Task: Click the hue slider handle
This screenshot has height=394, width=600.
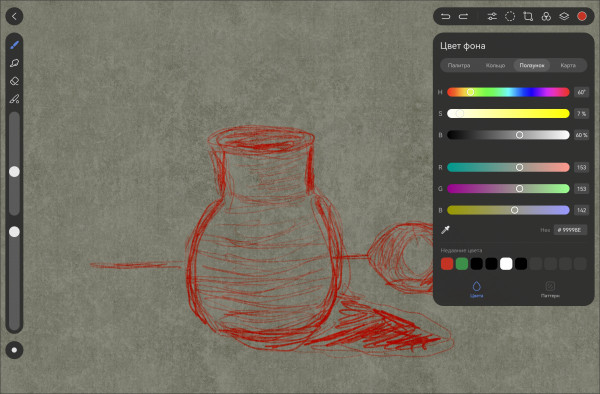Action: [x=470, y=92]
